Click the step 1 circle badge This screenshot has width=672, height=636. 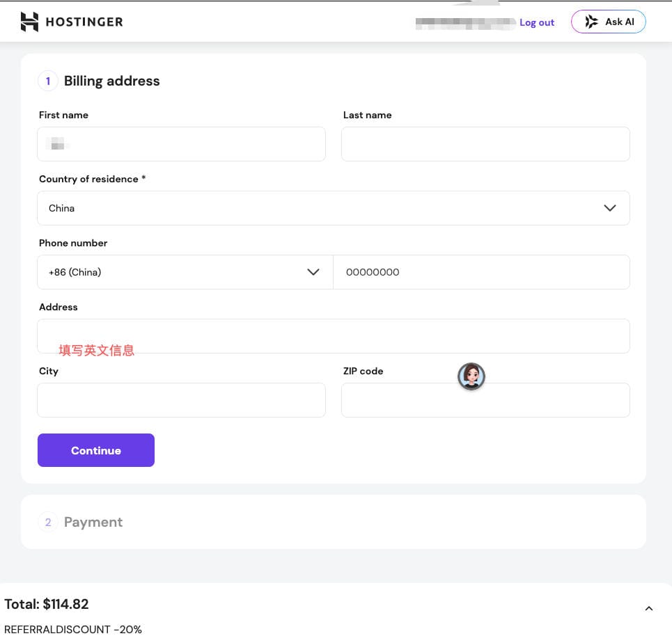click(x=48, y=81)
